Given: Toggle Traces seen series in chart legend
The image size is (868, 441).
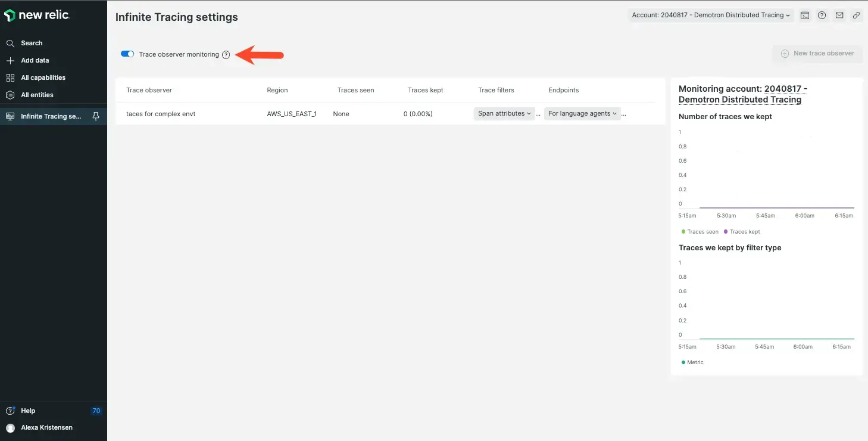Looking at the screenshot, I should coord(700,232).
